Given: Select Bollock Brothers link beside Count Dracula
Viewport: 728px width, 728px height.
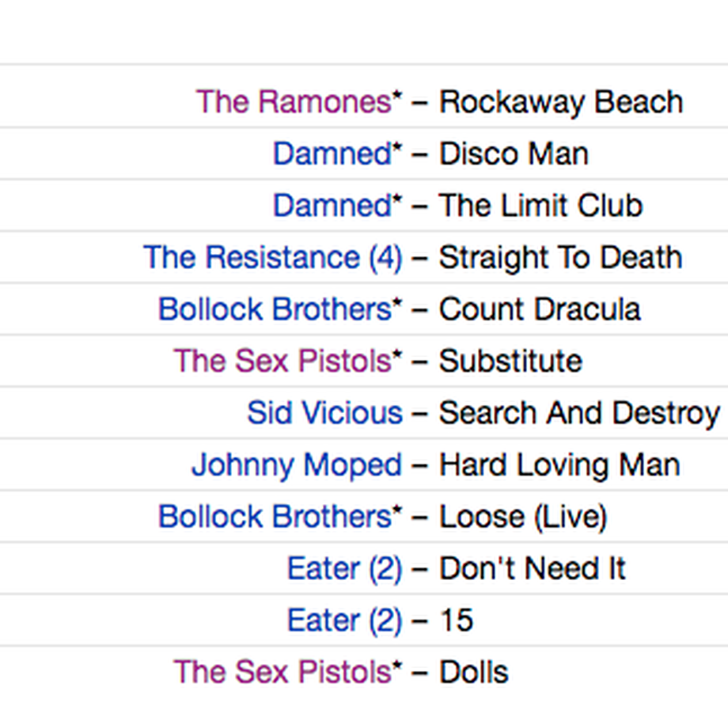Looking at the screenshot, I should pos(275,309).
